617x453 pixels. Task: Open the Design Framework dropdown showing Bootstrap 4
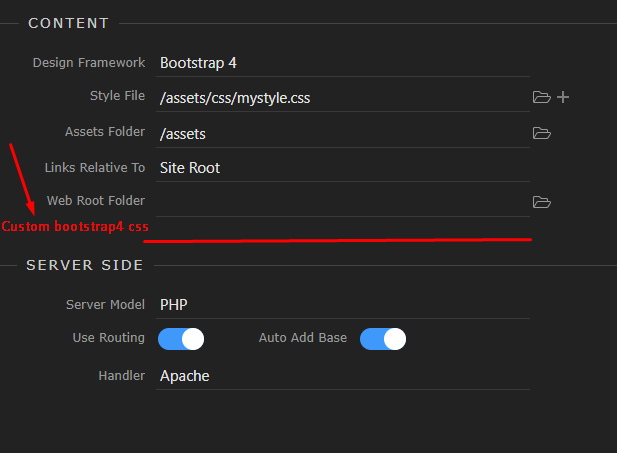click(x=343, y=63)
